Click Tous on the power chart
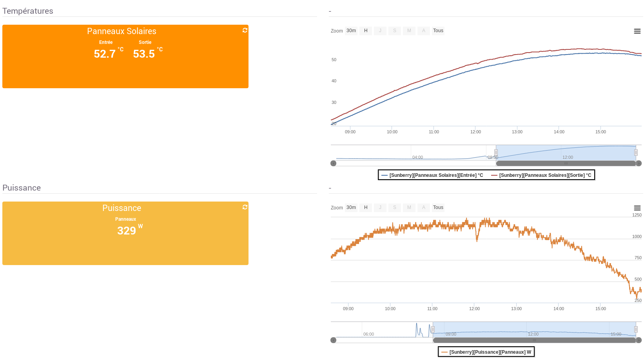 [x=438, y=207]
